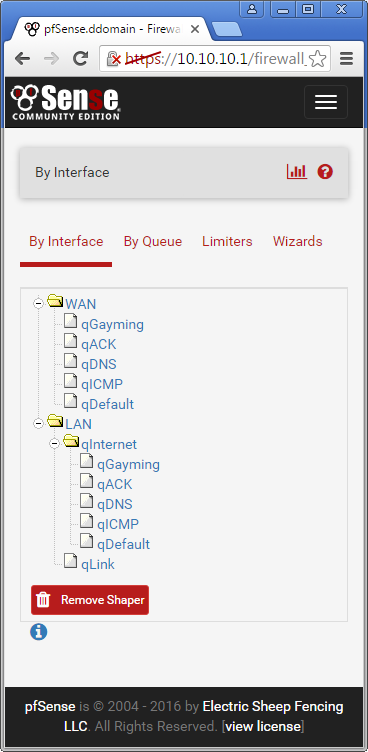Click page icon beside qInternet qGayming

click(x=86, y=461)
